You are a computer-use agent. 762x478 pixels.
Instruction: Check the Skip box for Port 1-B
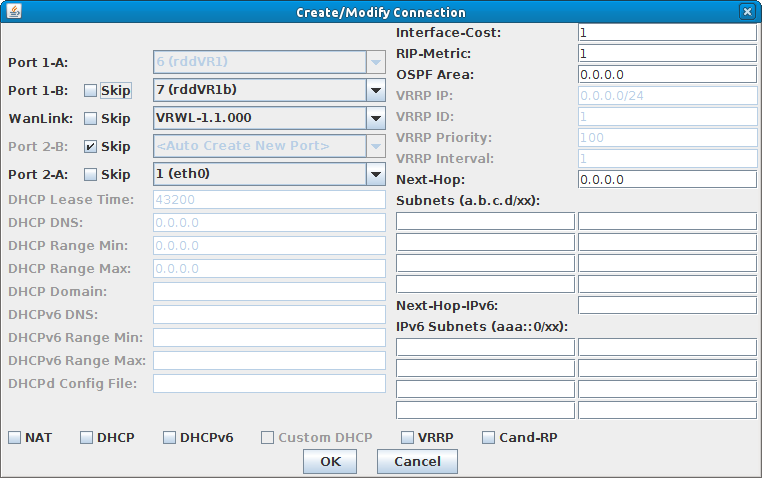point(90,90)
